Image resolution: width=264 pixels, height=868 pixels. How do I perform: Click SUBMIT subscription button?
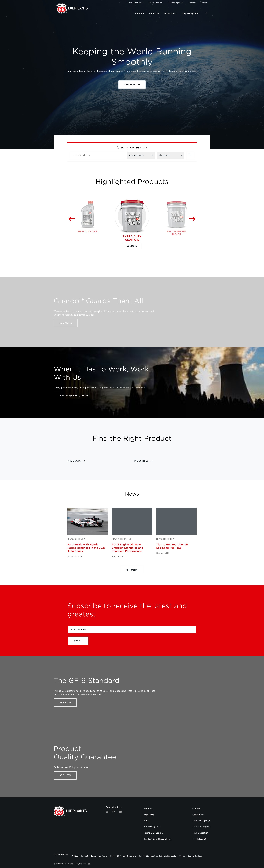78,641
